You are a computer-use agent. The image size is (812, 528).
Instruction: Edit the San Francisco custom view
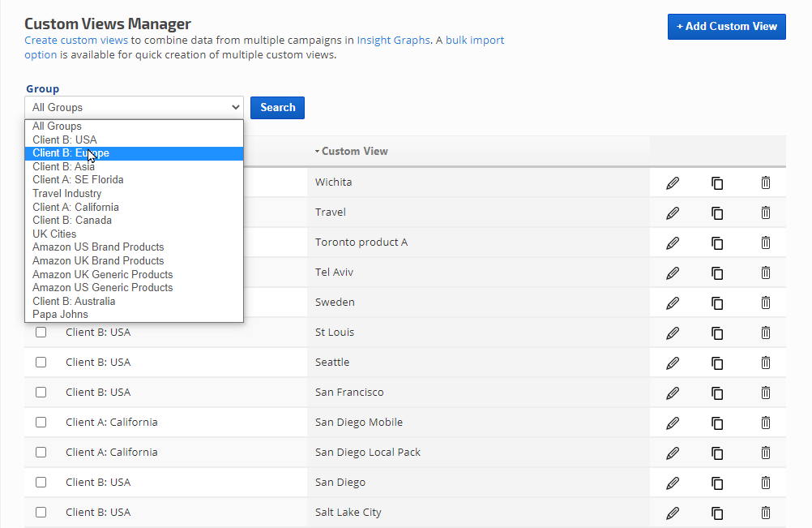click(x=672, y=393)
